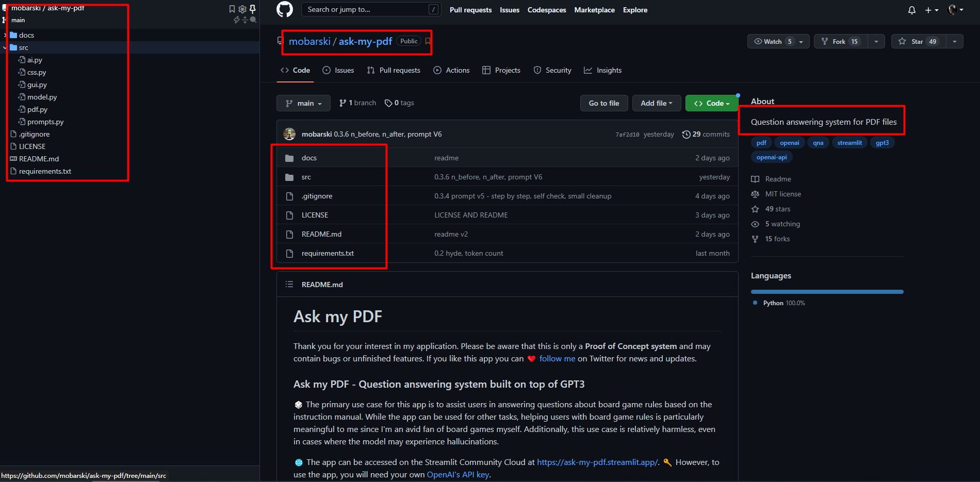Click the Fork button
The image size is (980, 482).
(x=841, y=41)
